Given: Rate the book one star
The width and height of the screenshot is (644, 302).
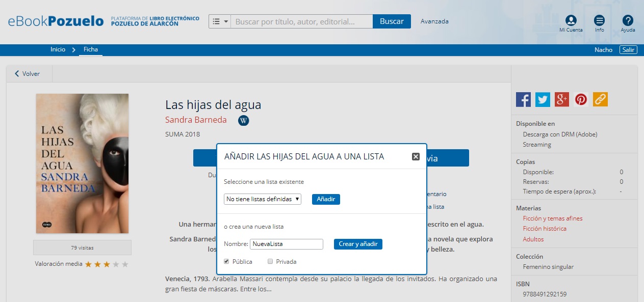Looking at the screenshot, I should pyautogui.click(x=88, y=264).
